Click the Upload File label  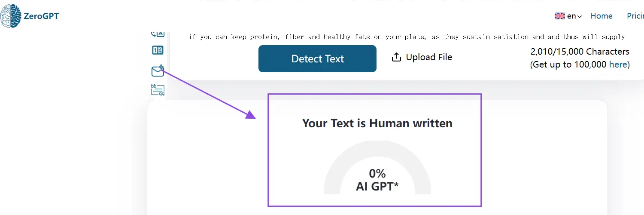pyautogui.click(x=429, y=57)
